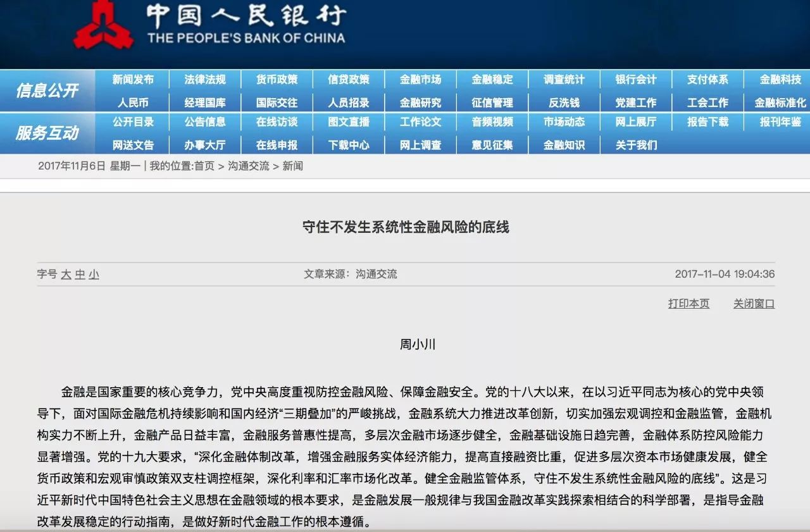Open the 网上调查 survey page
The width and height of the screenshot is (810, 532).
coord(421,145)
